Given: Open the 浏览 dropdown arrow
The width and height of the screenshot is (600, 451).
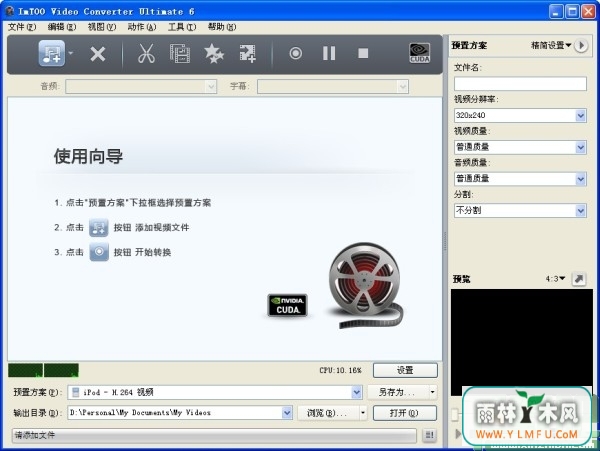Looking at the screenshot, I should coord(363,413).
